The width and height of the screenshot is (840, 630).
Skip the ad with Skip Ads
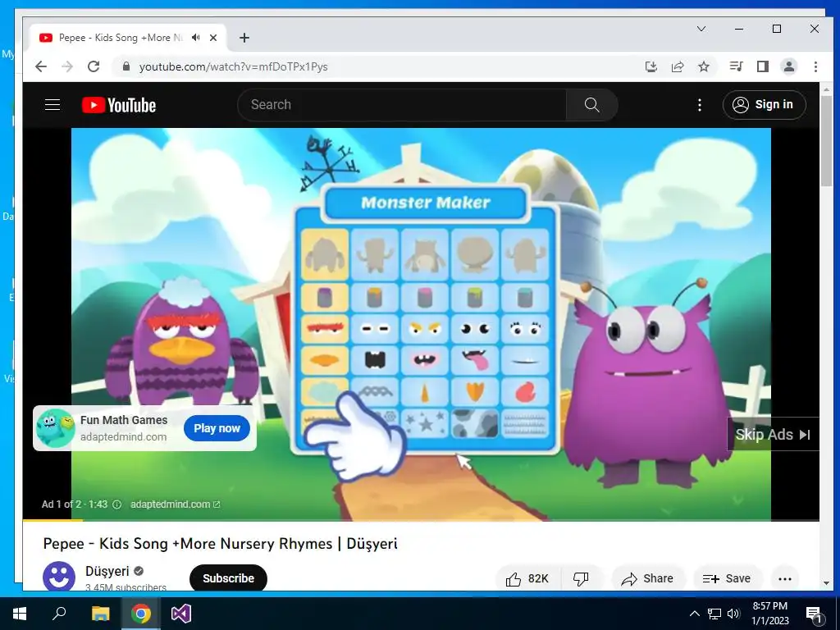coord(773,435)
